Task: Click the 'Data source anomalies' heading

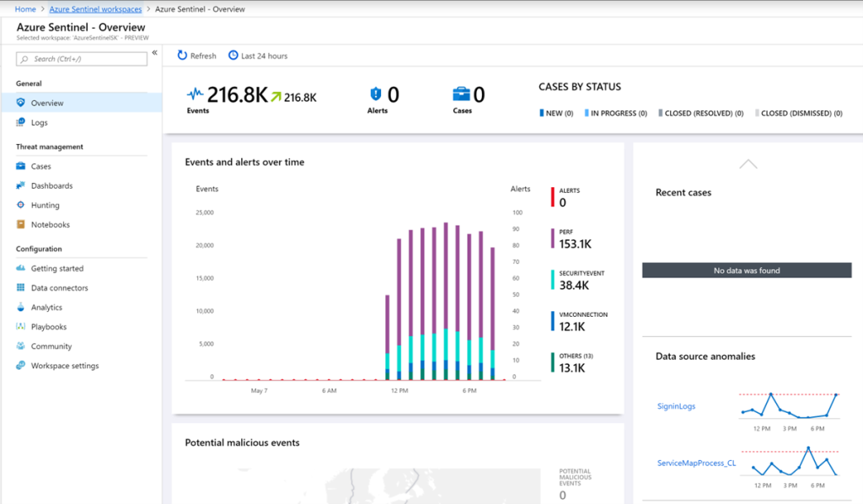Action: pos(705,356)
